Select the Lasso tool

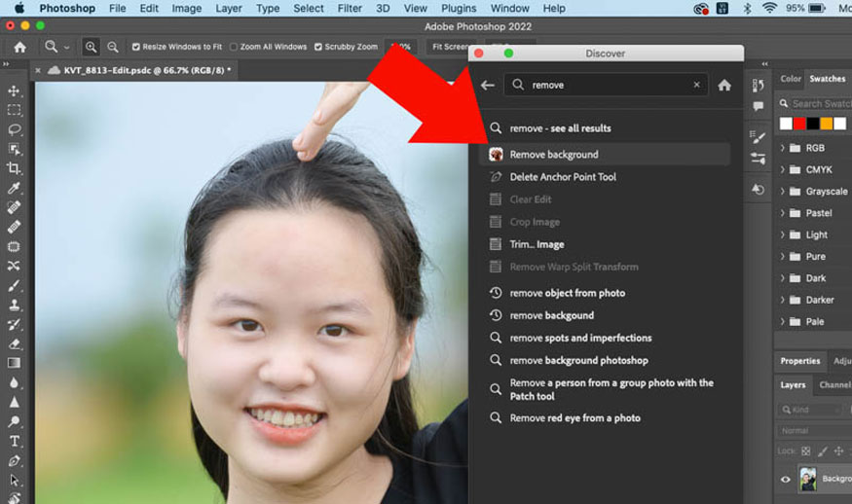[x=15, y=129]
